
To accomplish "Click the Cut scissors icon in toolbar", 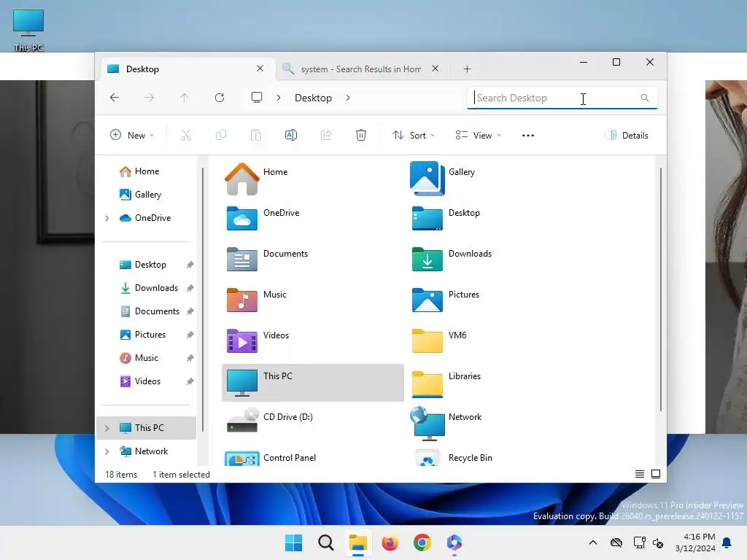I will coord(186,135).
